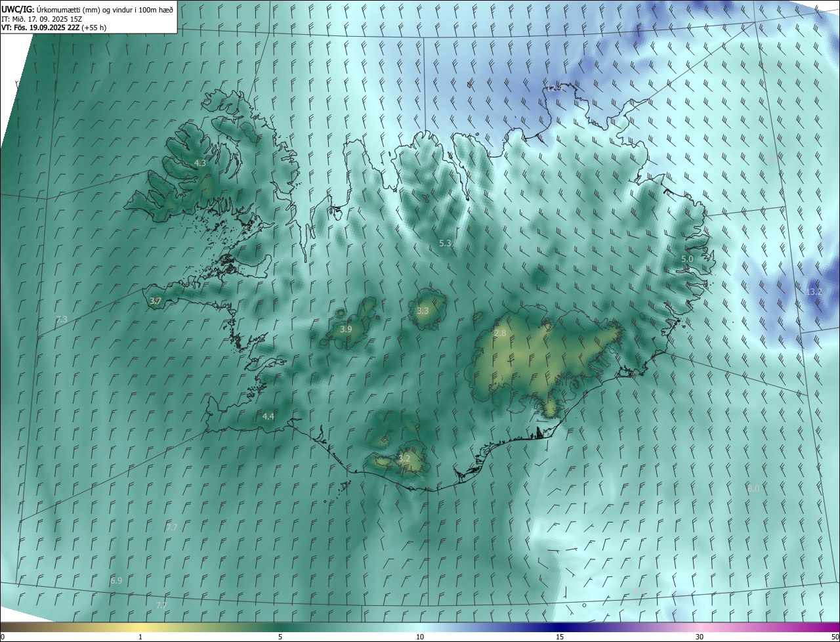
Task: Click the 15 tick label on the color scale
Action: click(560, 637)
